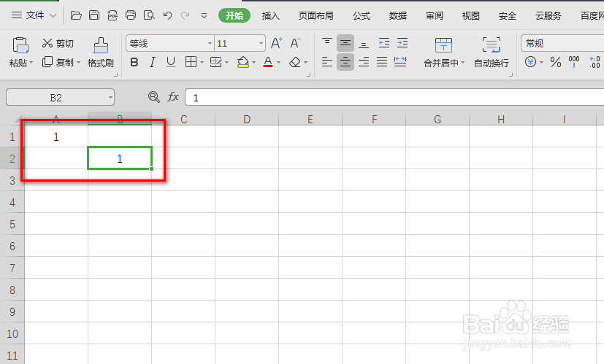
Task: Export to PDF icon
Action: [112, 15]
